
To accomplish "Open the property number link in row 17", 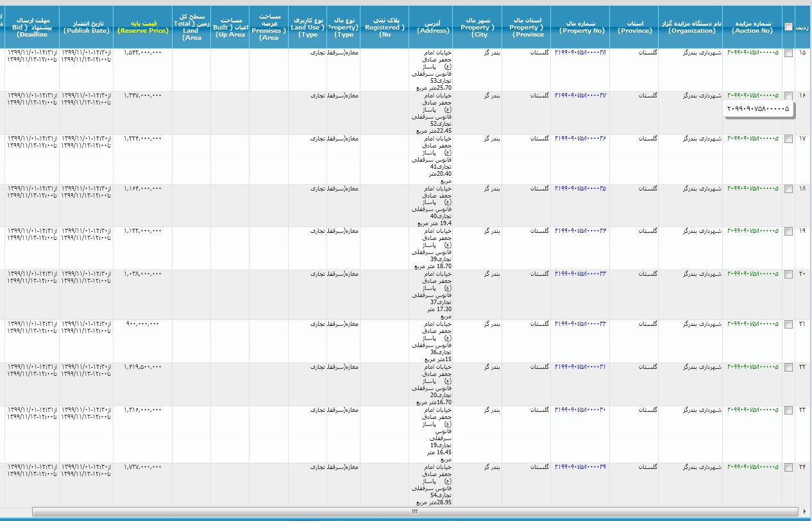I will pos(580,138).
